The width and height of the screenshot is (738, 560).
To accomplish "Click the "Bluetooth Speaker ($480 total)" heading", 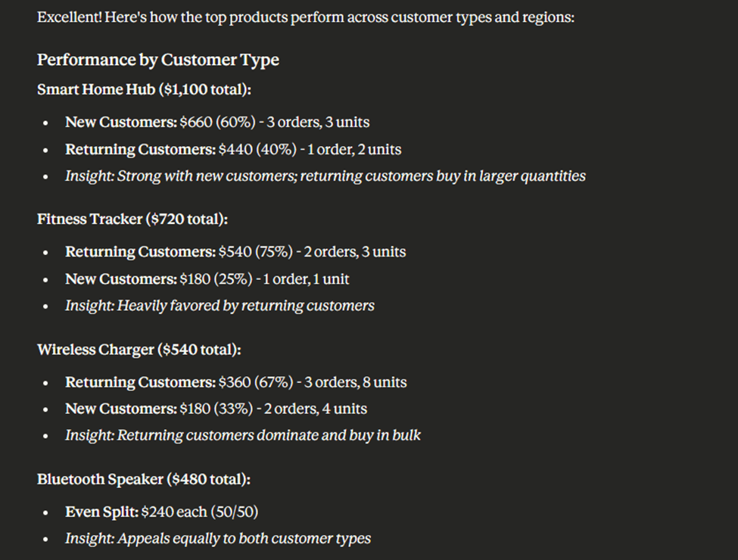I will tap(144, 479).
